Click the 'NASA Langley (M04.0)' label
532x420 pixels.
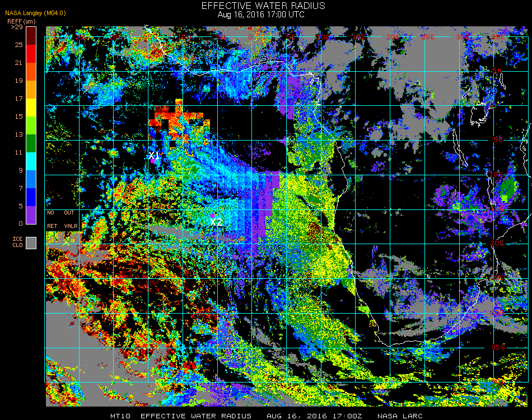(x=35, y=13)
